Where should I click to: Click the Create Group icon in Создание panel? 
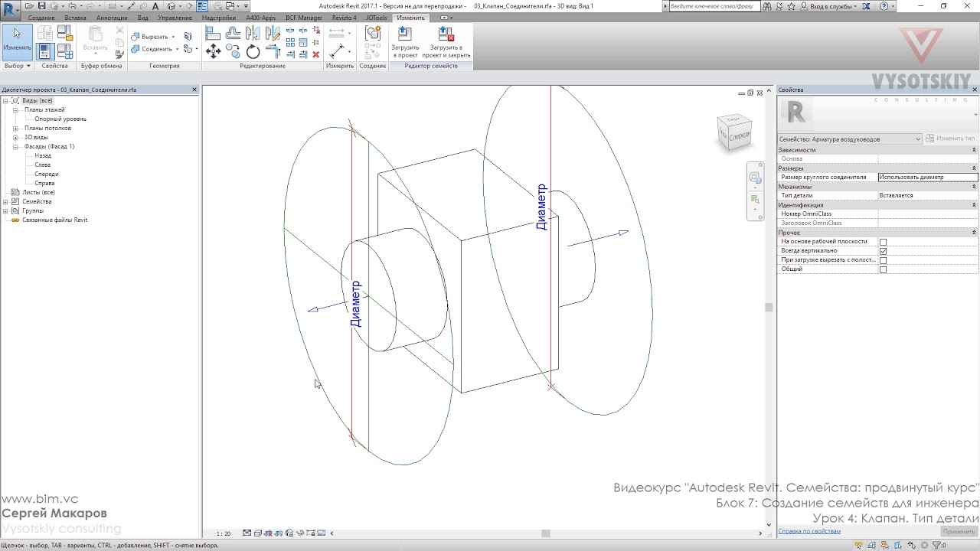(373, 34)
